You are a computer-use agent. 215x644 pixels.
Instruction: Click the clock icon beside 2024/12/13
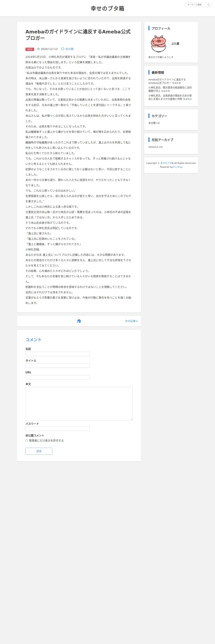pyautogui.click(x=38, y=49)
